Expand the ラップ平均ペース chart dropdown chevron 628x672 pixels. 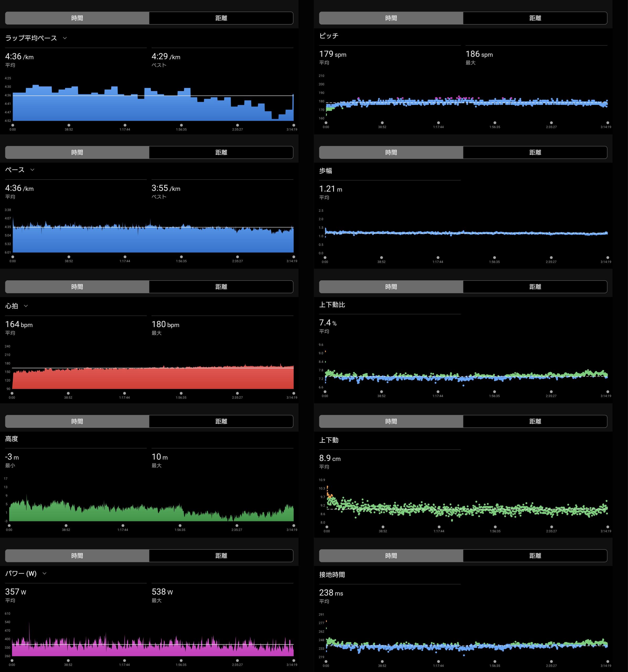click(65, 38)
